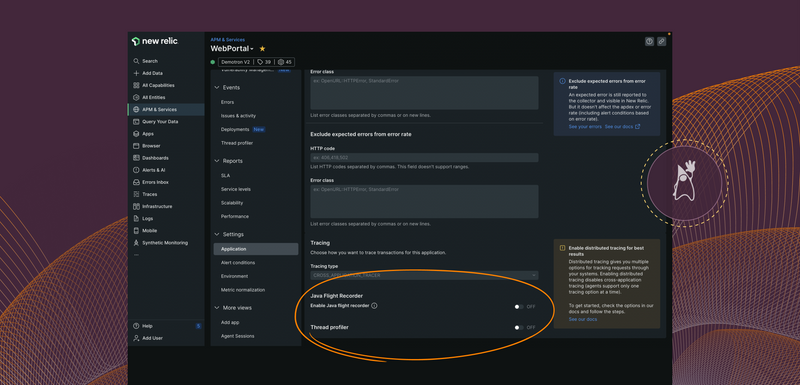This screenshot has width=800, height=385.
Task: Click the Help notification badge showing 5
Action: pyautogui.click(x=198, y=326)
